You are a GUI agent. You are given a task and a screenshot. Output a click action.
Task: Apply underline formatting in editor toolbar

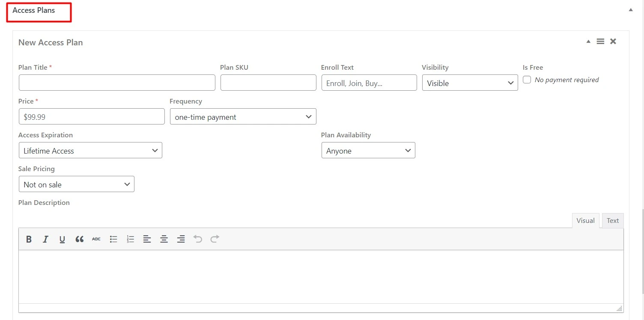click(62, 239)
